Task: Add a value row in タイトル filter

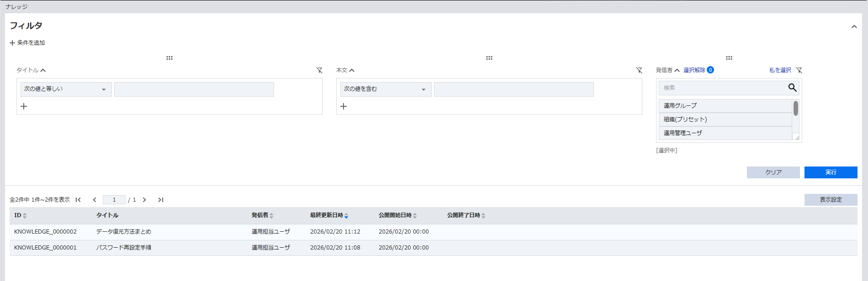Action: tap(24, 106)
